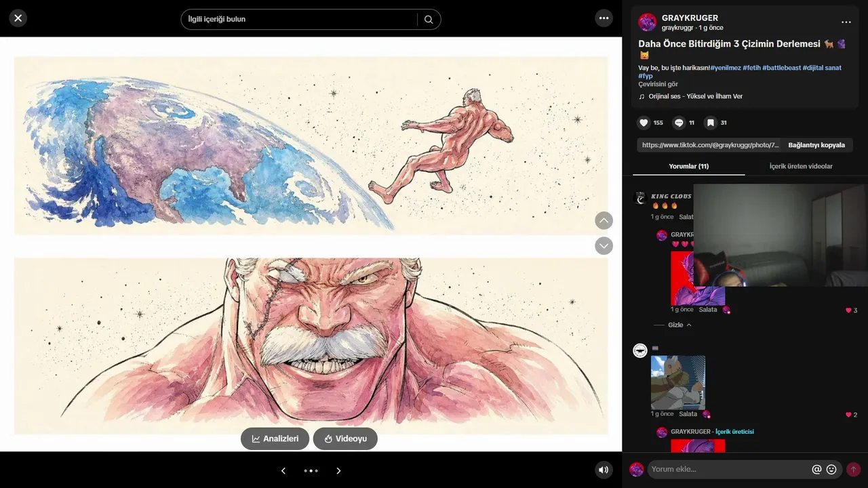This screenshot has height=488, width=868.
Task: Click the photo slide dots indicator
Action: tap(311, 470)
